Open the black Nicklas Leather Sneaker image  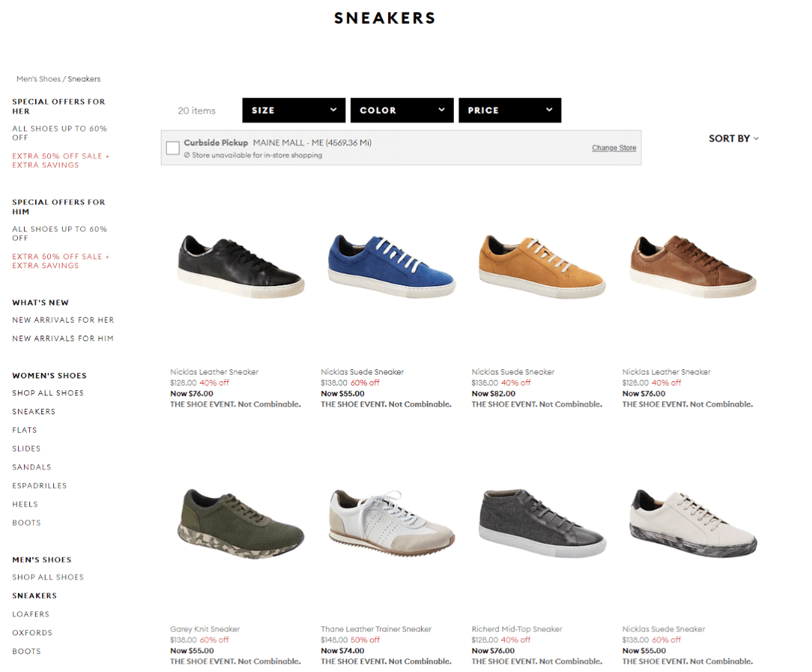pyautogui.click(x=240, y=266)
